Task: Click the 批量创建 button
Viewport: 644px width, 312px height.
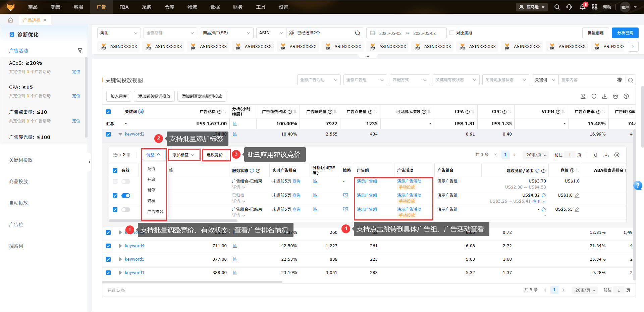Action: tap(595, 33)
